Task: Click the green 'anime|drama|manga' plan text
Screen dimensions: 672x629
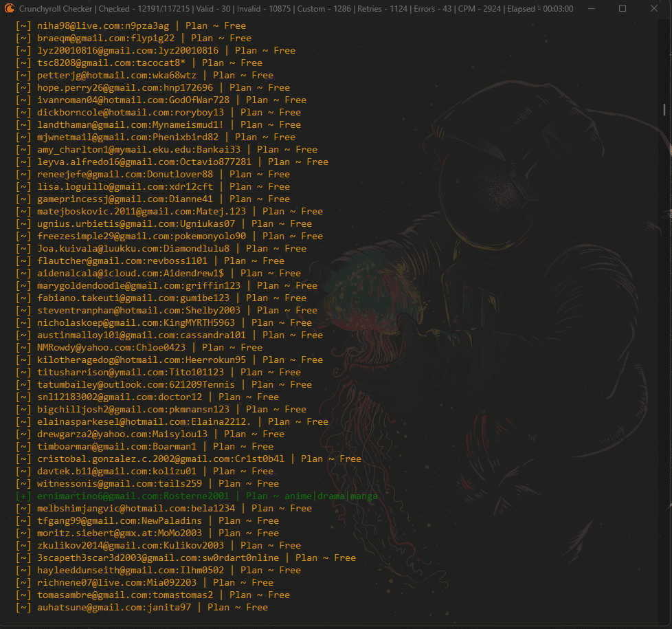Action: [331, 496]
